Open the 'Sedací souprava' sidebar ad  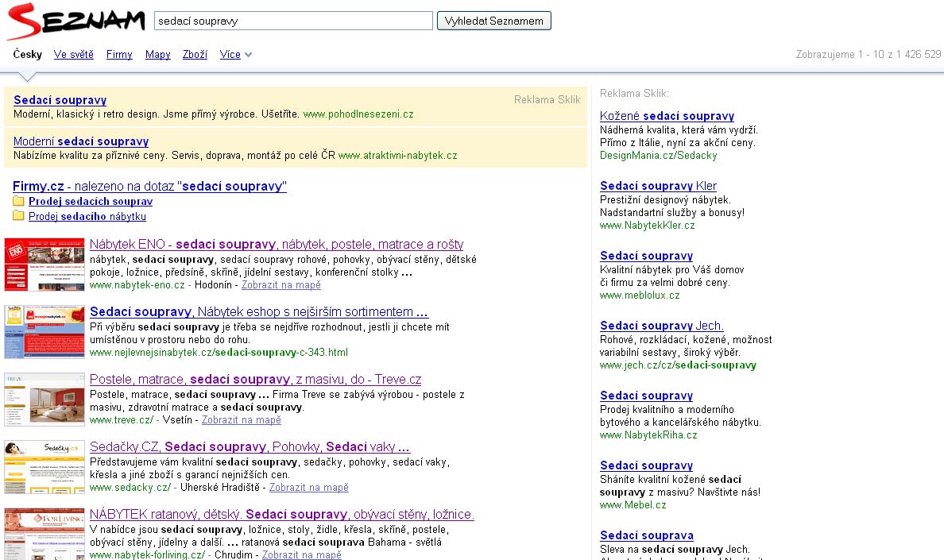(647, 535)
